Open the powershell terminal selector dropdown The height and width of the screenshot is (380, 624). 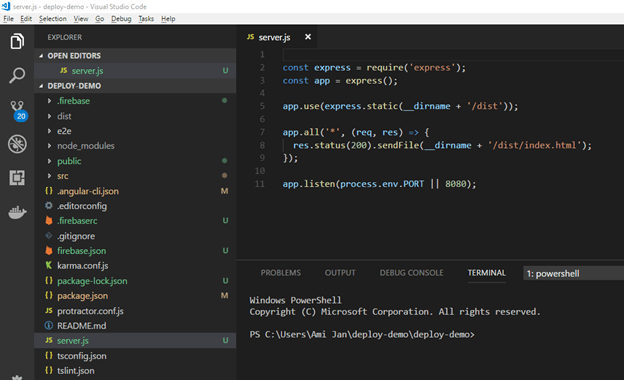[573, 273]
